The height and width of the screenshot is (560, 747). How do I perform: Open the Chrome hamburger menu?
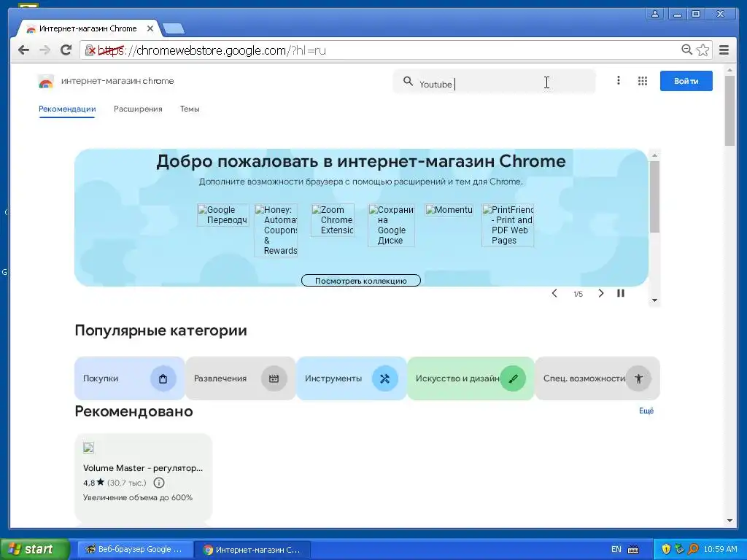click(724, 50)
